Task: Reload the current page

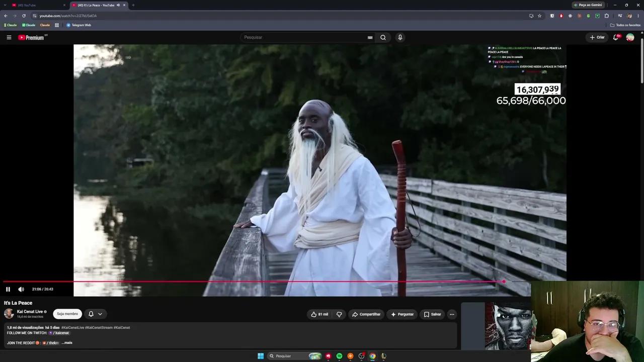Action: pyautogui.click(x=24, y=16)
